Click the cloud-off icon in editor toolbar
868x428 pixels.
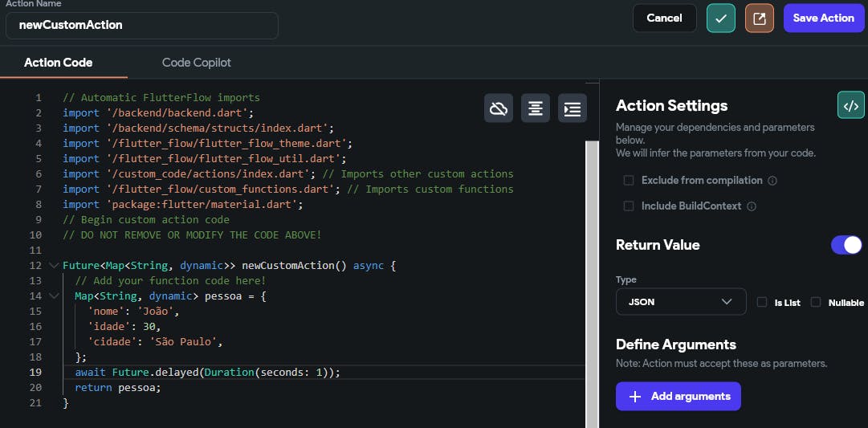tap(499, 108)
